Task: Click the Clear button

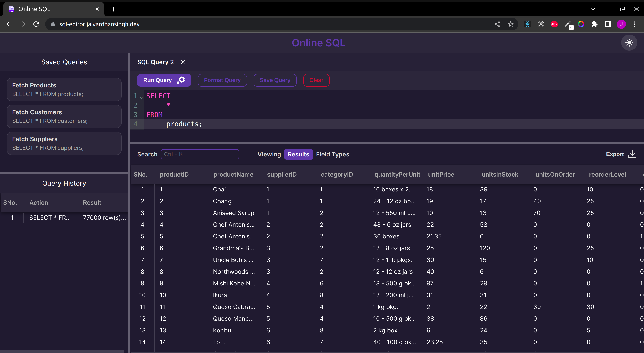Action: (x=316, y=80)
